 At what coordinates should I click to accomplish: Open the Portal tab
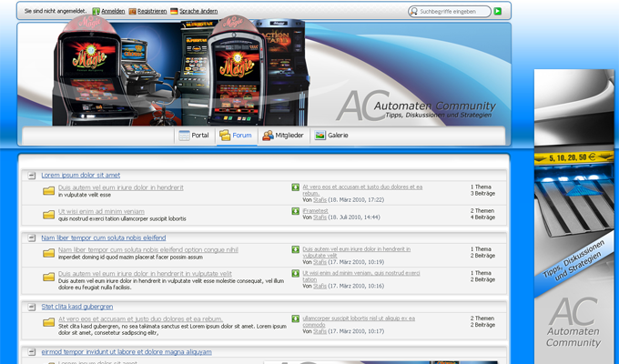click(194, 136)
